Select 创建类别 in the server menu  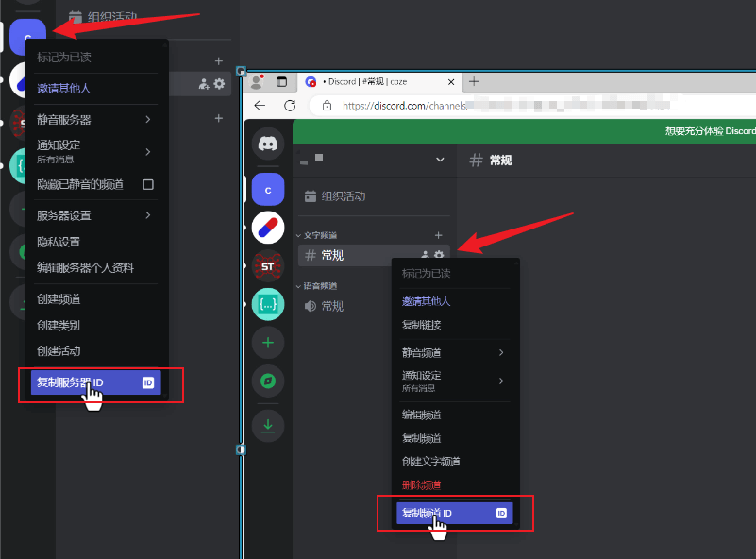pyautogui.click(x=59, y=325)
